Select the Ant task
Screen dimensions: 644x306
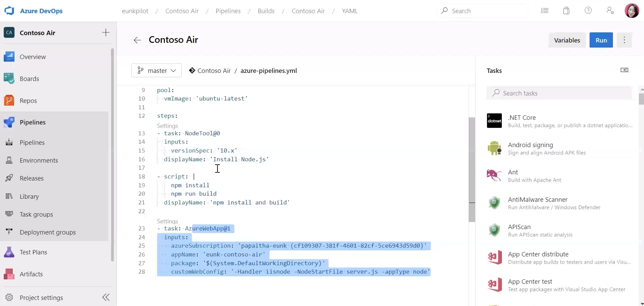(560, 176)
